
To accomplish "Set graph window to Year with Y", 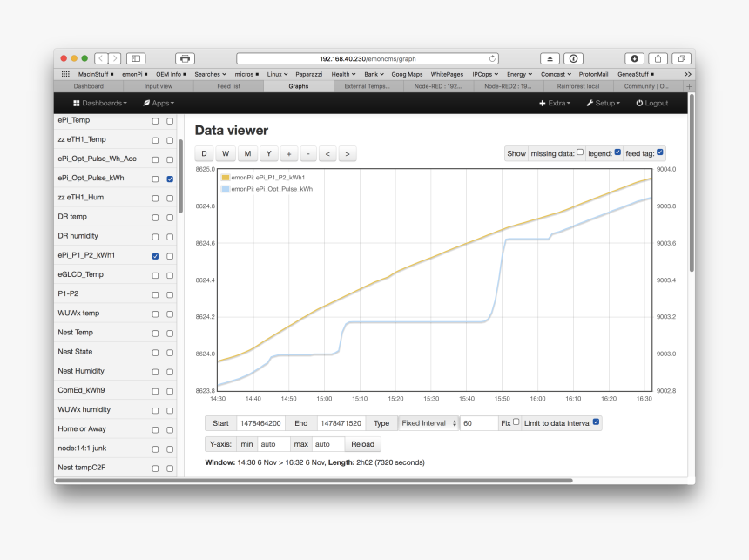I will (268, 154).
